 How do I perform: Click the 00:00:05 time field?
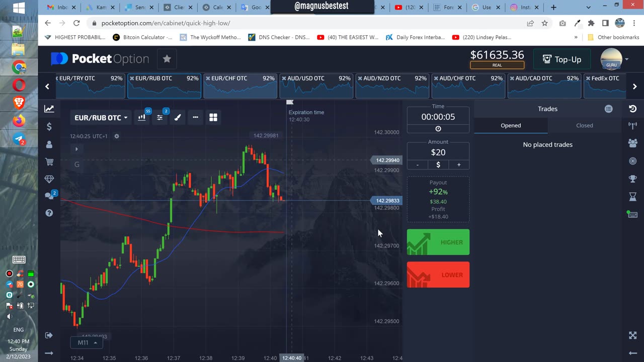438,117
